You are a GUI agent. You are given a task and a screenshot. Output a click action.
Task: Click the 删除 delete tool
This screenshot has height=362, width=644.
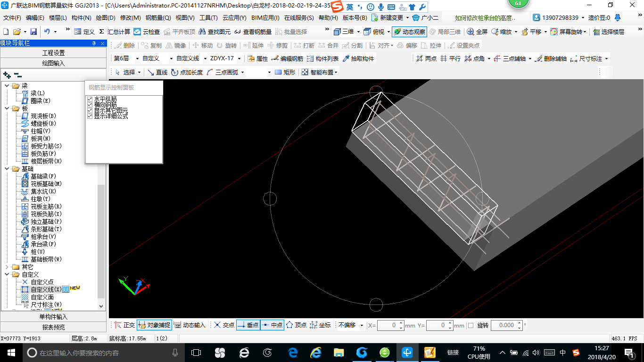coord(124,45)
